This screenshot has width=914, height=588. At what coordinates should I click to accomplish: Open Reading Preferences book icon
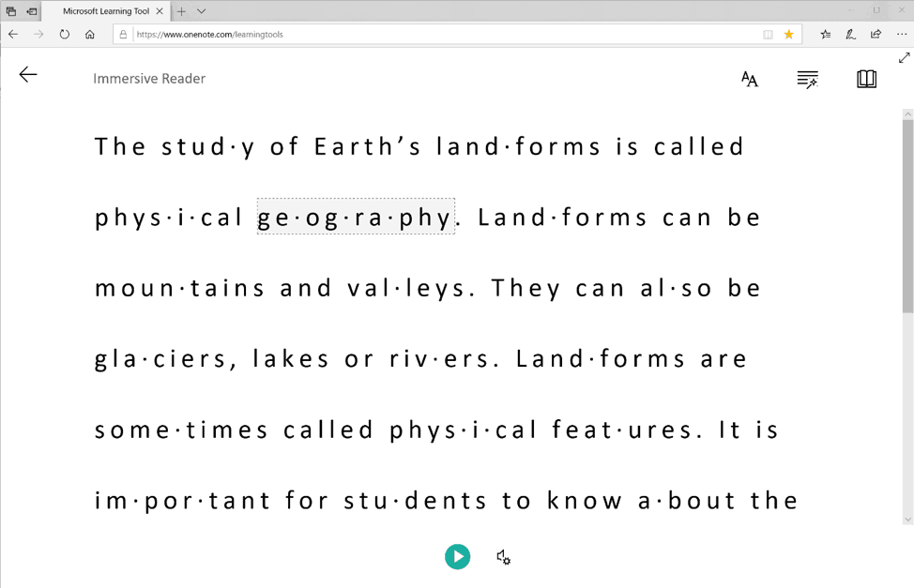click(x=866, y=80)
